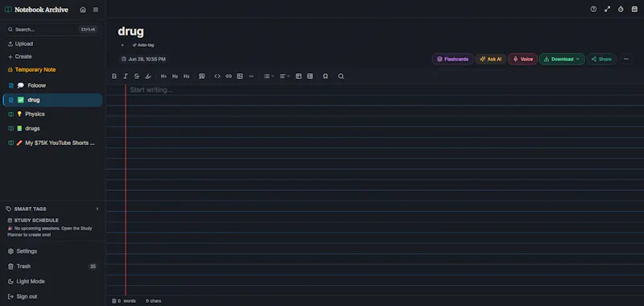This screenshot has height=306, width=644.
Task: Open the study timer icon
Action: pyautogui.click(x=621, y=9)
